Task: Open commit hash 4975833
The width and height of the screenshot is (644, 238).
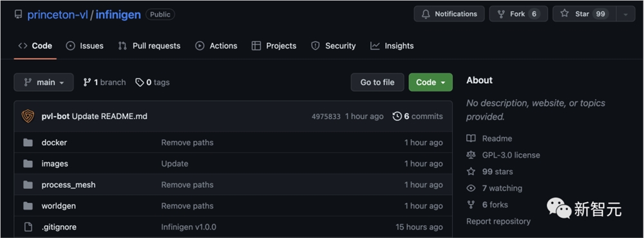Action: pyautogui.click(x=326, y=116)
